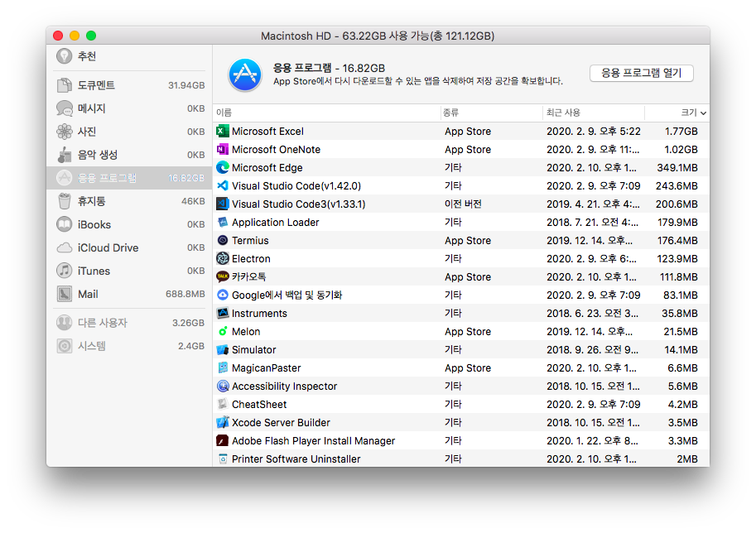This screenshot has width=756, height=533.
Task: Click the Visual Studio Code3(v1.33.1) icon
Action: [222, 204]
